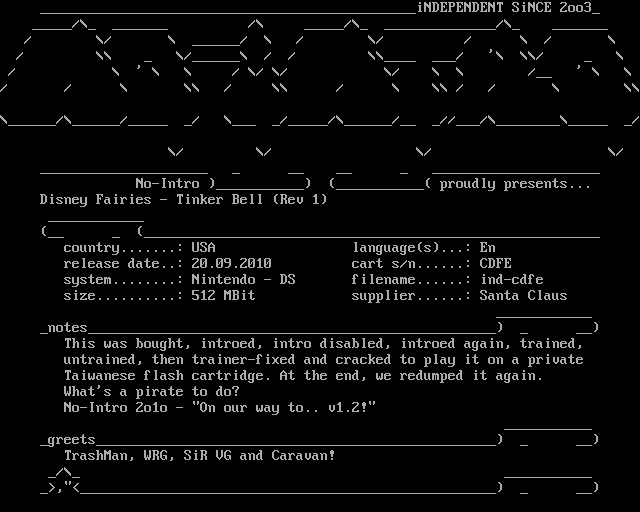Click the 'proudly presents...' text
640x512 pixels.
(515, 184)
